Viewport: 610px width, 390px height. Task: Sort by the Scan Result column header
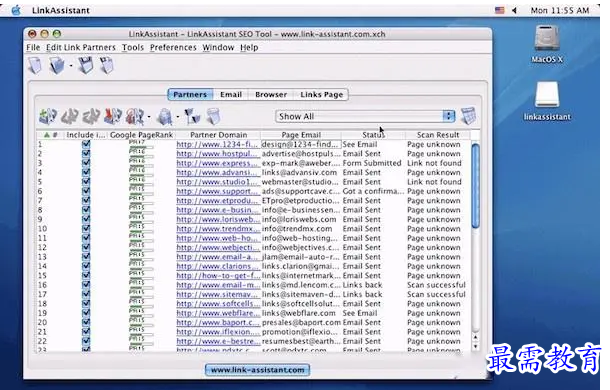click(438, 135)
